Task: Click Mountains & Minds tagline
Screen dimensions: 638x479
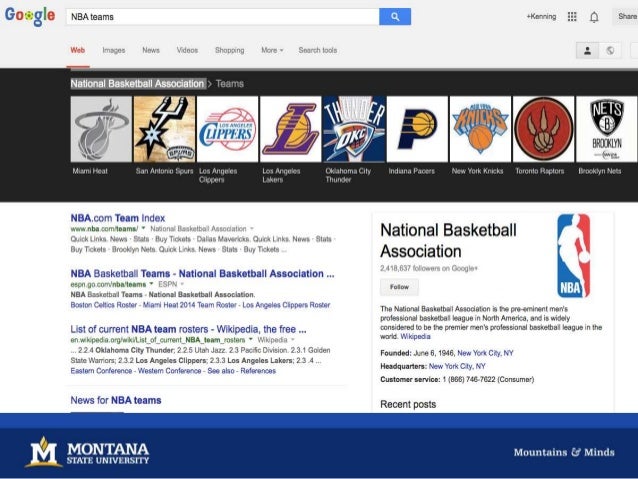Action: (564, 452)
